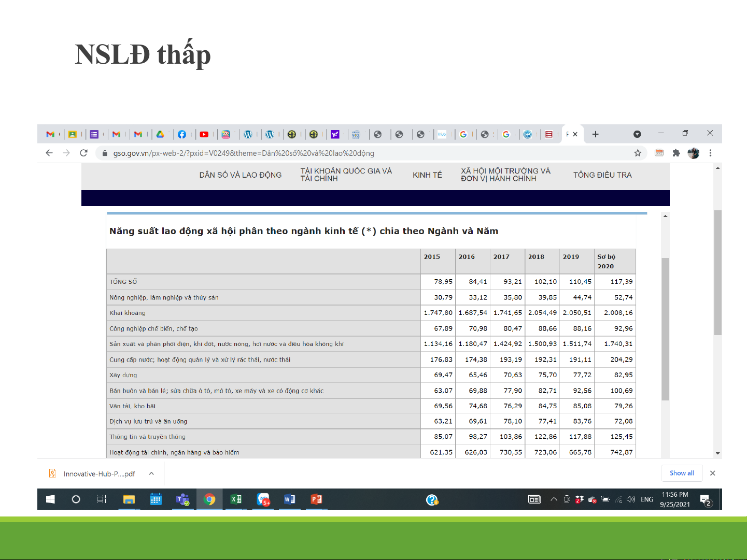
Task: Expand options for Innovative-Hub PDF download
Action: tap(151, 473)
